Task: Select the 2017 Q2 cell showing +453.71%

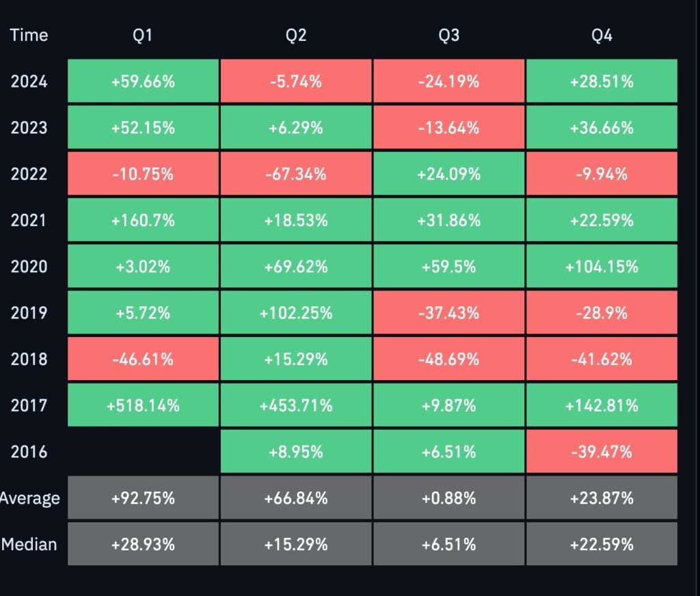Action: coord(296,405)
